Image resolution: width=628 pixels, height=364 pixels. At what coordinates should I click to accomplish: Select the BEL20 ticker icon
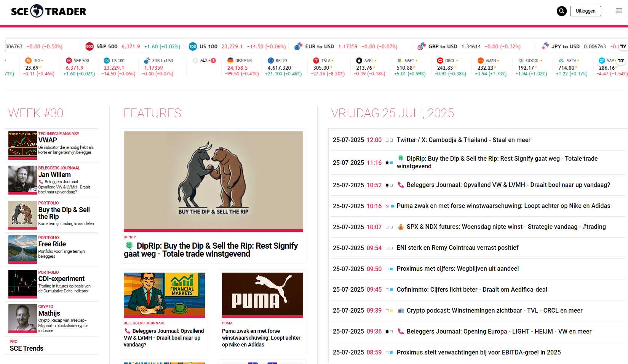pos(271,61)
